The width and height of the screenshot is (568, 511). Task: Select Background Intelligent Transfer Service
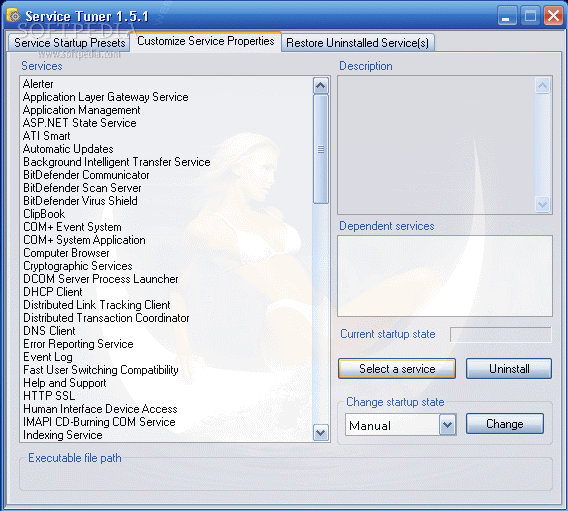[x=117, y=162]
